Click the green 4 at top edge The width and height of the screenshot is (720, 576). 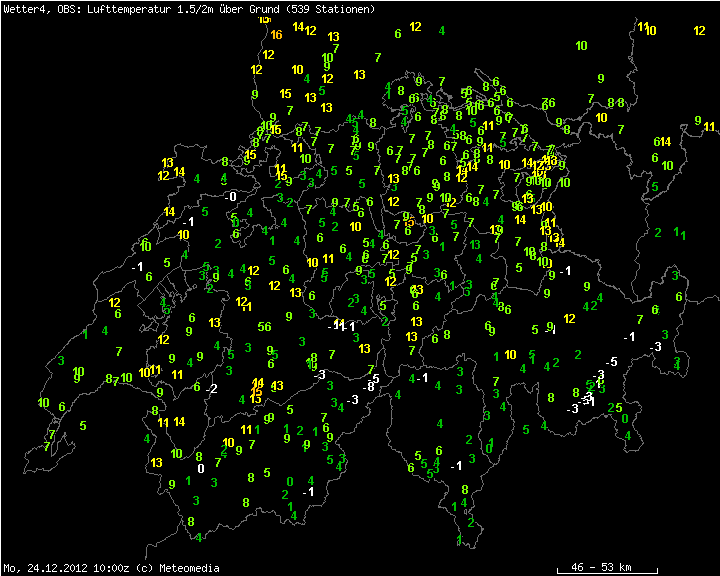pyautogui.click(x=441, y=30)
